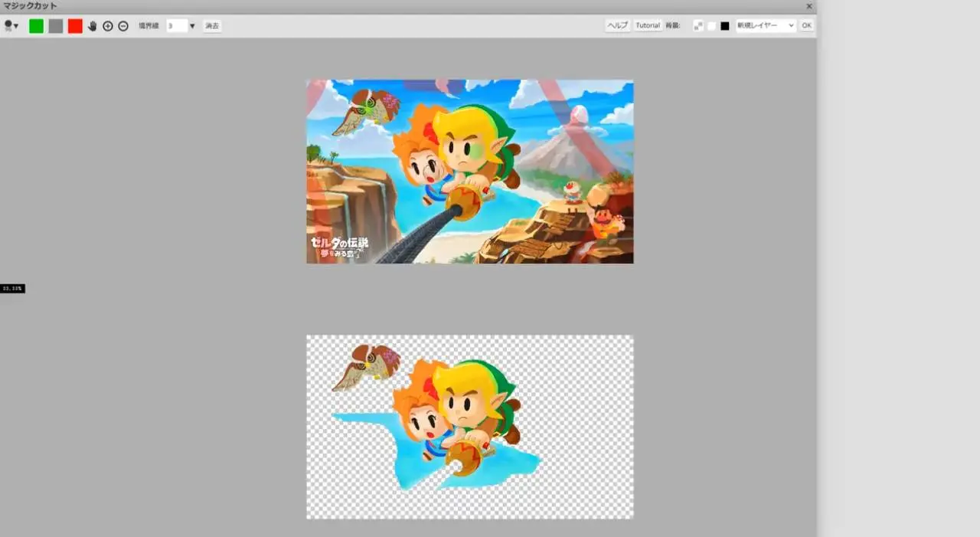Select the red background marker color
The image size is (980, 537).
(x=75, y=26)
